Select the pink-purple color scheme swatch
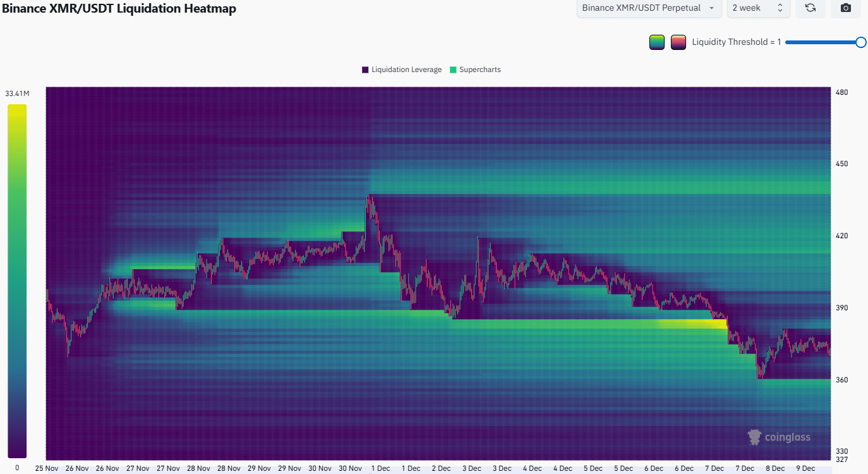Screen dimensions: 868x474 (x=678, y=42)
